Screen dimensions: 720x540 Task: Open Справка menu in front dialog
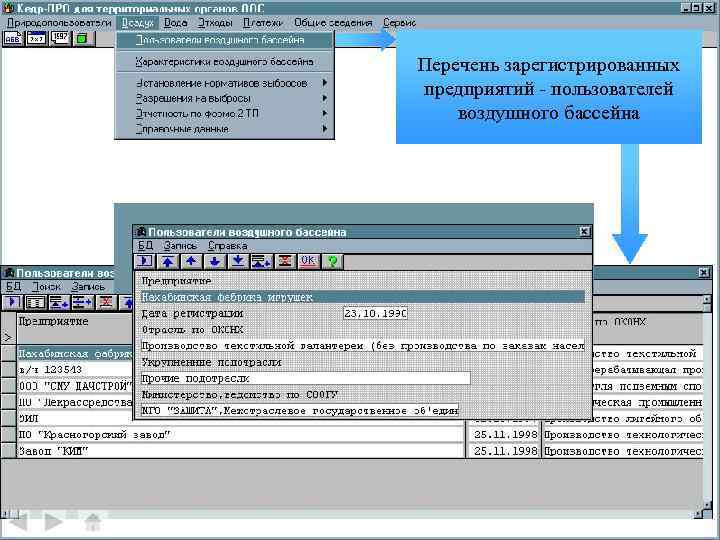[x=228, y=245]
